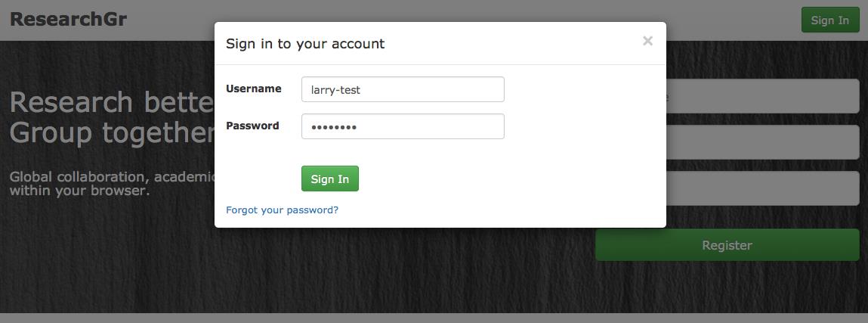Click the 'Sign in to your account' heading
868x323 pixels.
point(305,44)
